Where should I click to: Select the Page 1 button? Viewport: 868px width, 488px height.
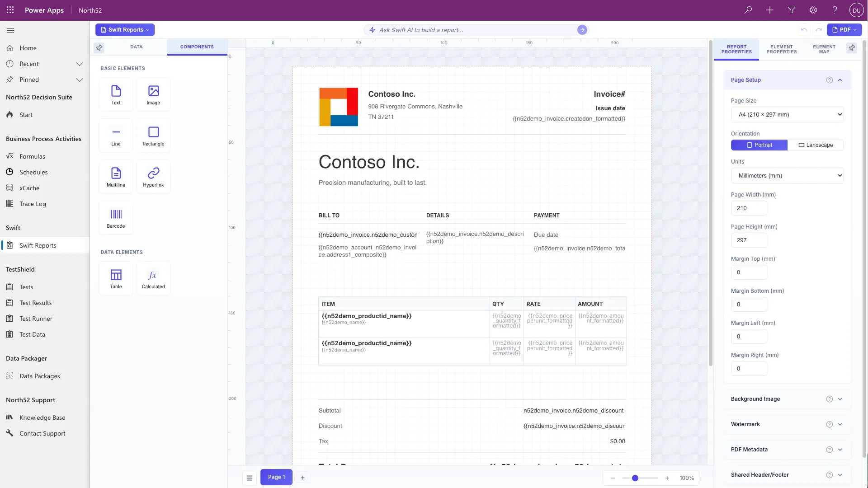[x=276, y=477]
